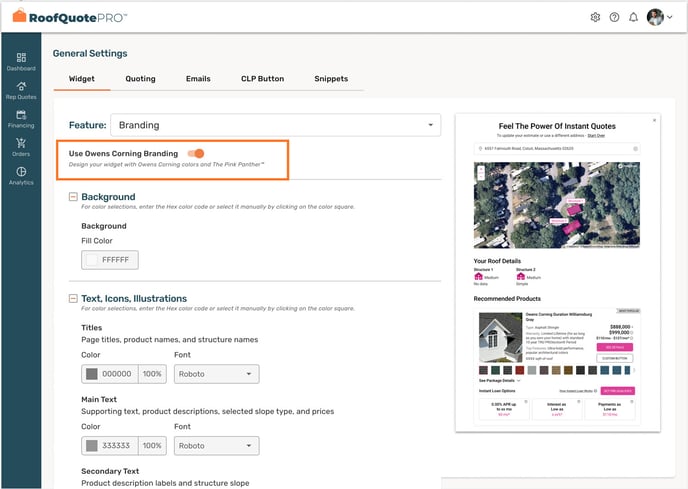The image size is (688, 489).
Task: Close the widget preview with X
Action: click(x=654, y=120)
